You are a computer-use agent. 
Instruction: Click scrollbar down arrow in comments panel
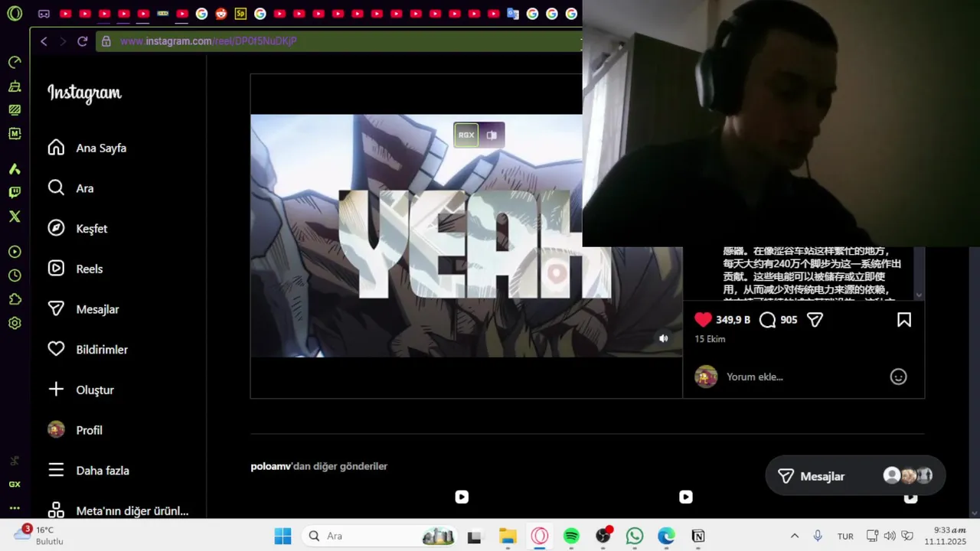(919, 295)
